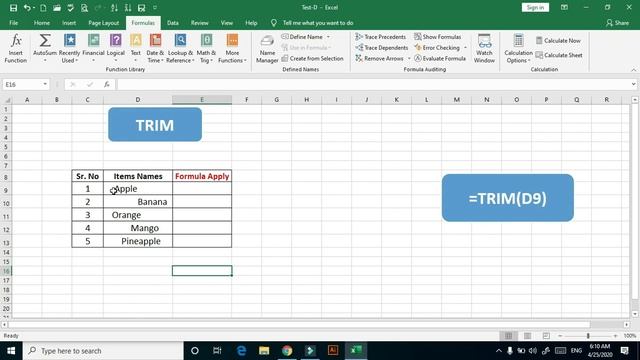Image resolution: width=640 pixels, height=360 pixels.
Task: Click the zoom slider handle
Action: (x=588, y=336)
